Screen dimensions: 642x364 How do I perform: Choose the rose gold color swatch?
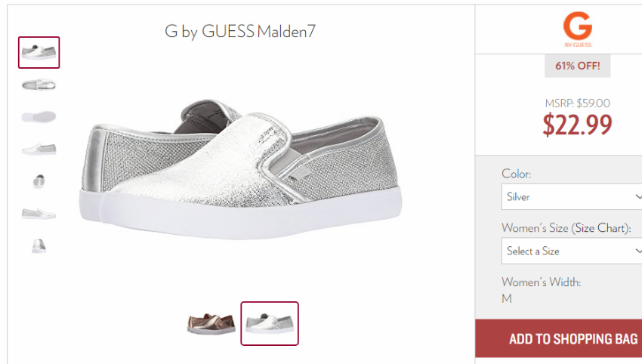pyautogui.click(x=211, y=323)
